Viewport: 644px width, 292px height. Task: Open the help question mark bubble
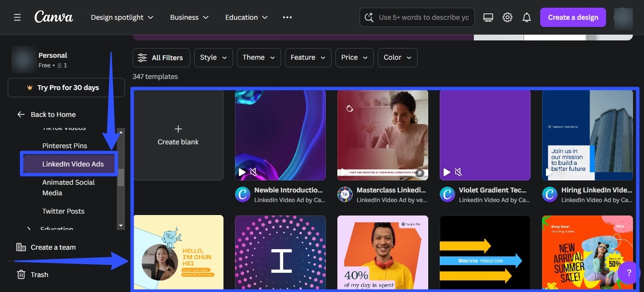(x=629, y=273)
